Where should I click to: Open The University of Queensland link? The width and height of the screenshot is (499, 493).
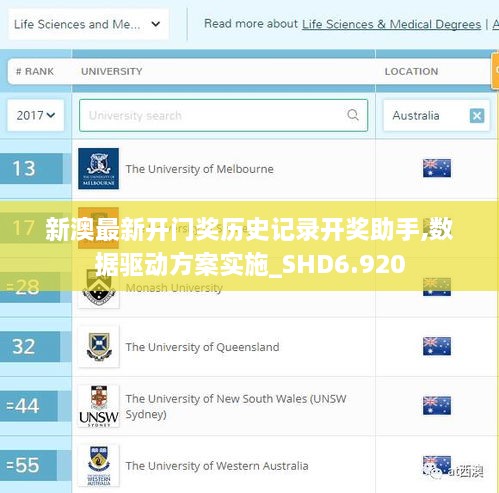[202, 347]
